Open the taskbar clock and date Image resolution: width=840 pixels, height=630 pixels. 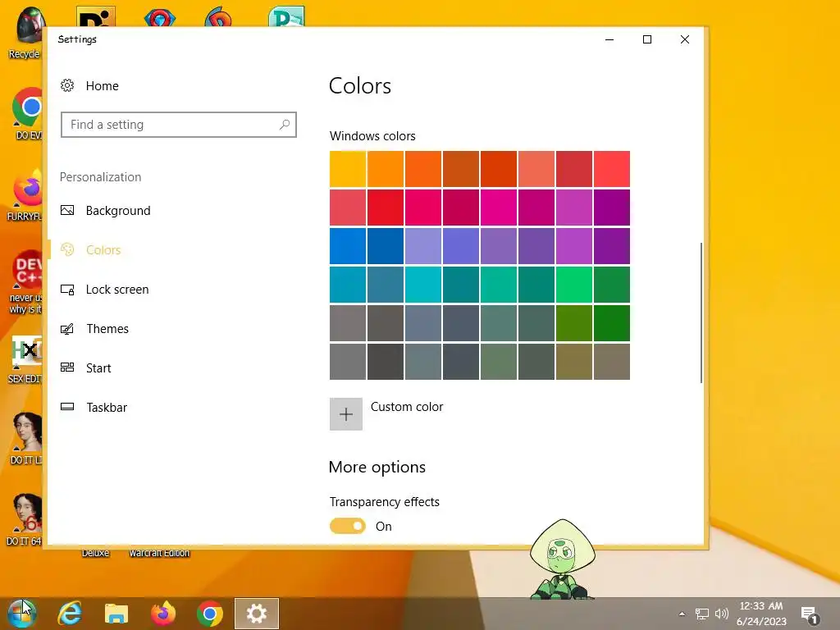[x=761, y=614]
